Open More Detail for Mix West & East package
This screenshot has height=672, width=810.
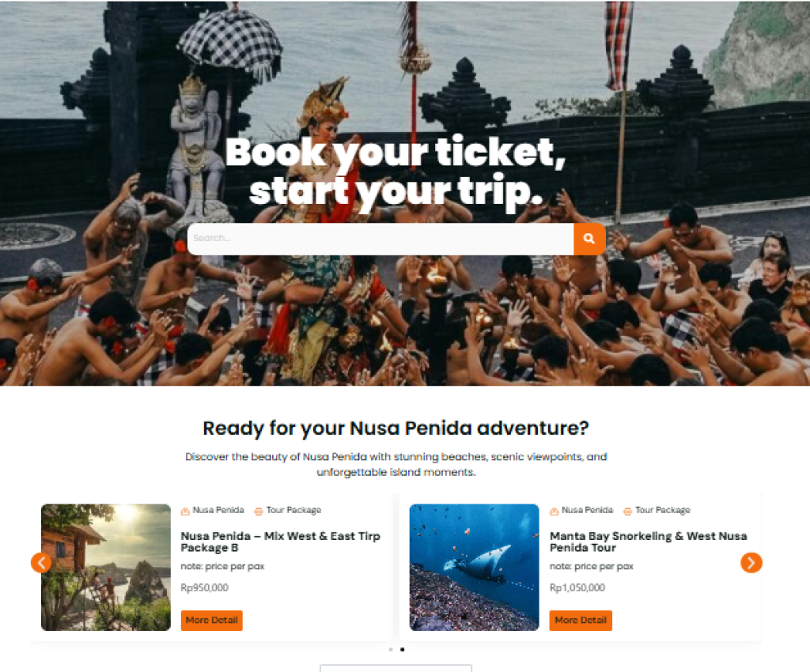pyautogui.click(x=212, y=621)
